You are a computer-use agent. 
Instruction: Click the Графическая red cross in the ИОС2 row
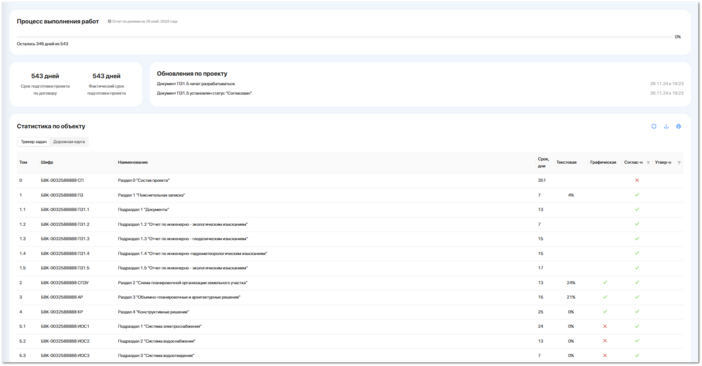tap(605, 341)
